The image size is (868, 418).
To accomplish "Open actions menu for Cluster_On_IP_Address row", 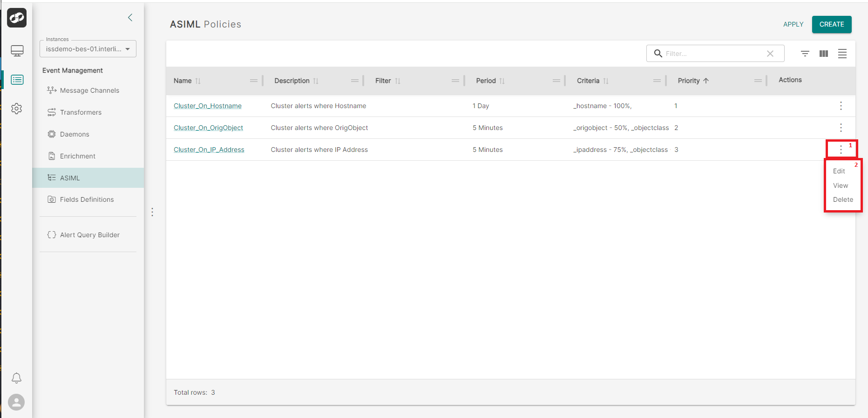I will coord(841,150).
